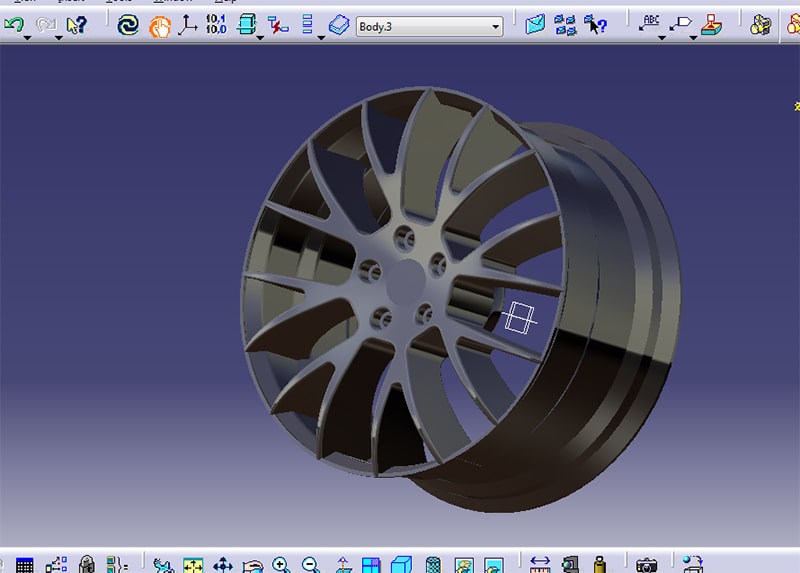Click the Hide/Show icon
This screenshot has height=573, width=800.
[464, 565]
